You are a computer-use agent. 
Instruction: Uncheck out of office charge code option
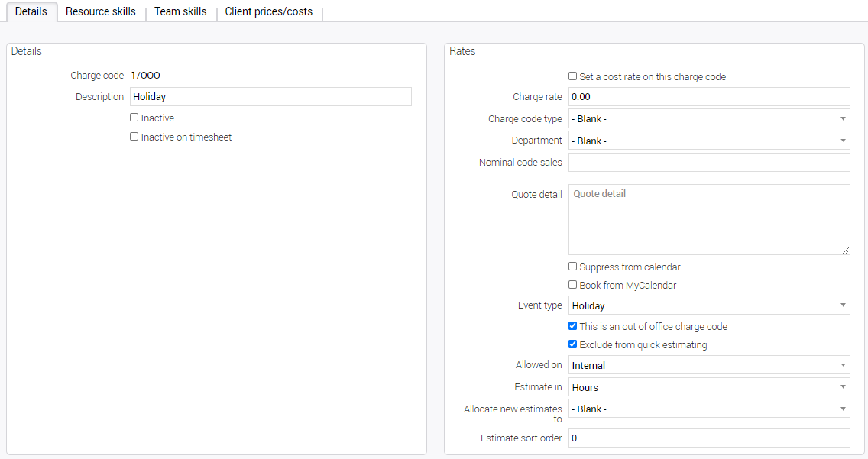573,326
